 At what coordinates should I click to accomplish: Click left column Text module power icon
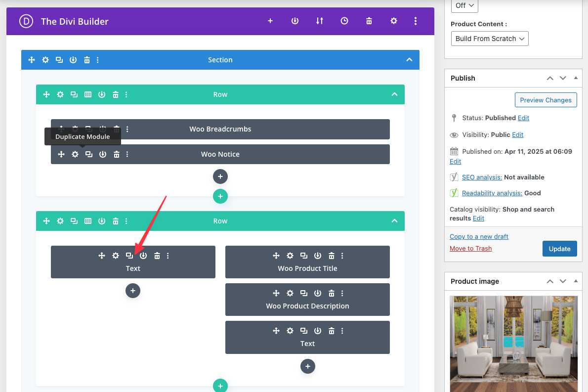coord(143,256)
